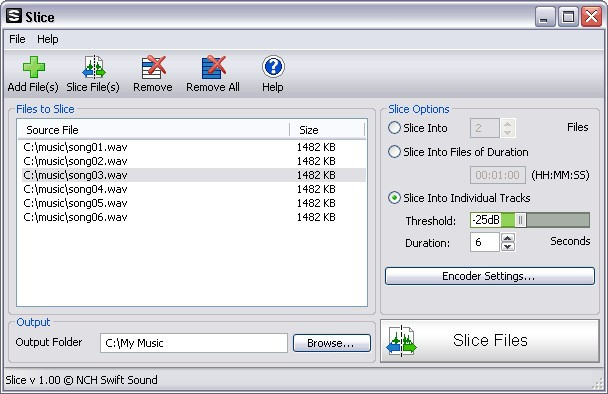Click the status bar version text
Viewport: 608px width, 394px height.
81,380
